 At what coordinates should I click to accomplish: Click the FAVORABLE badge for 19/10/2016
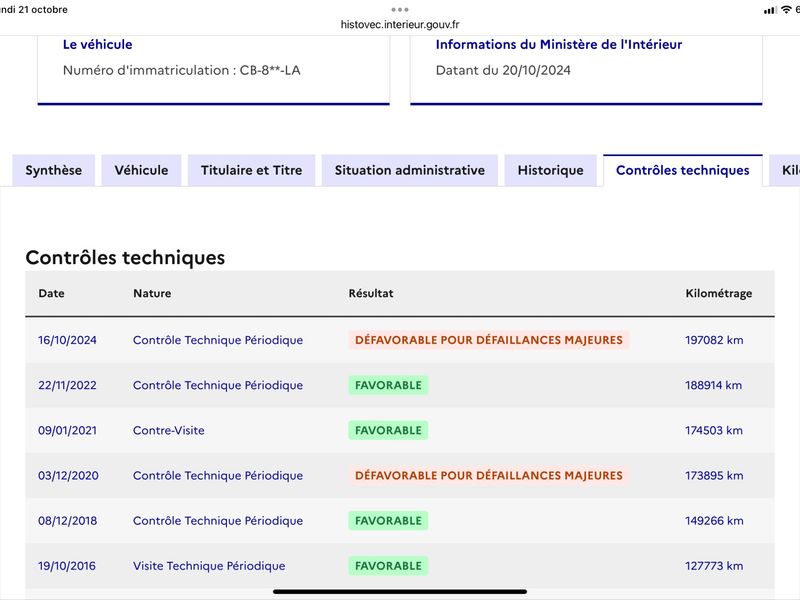(x=388, y=566)
